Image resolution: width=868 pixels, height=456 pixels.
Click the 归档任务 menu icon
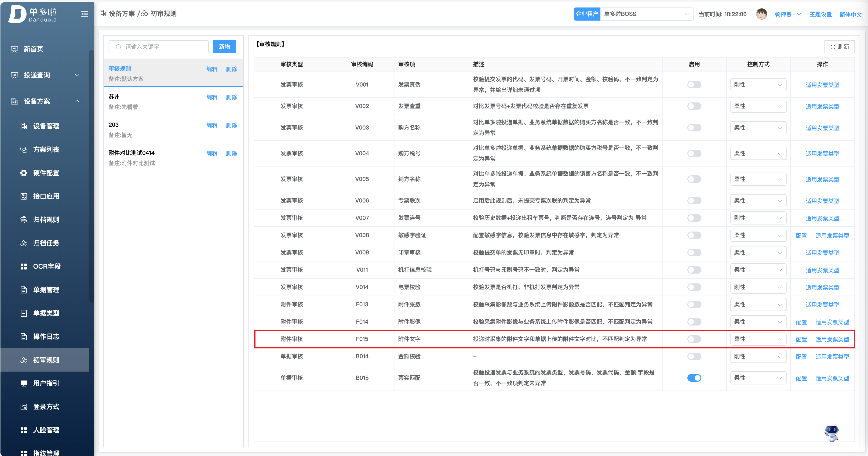coord(24,243)
